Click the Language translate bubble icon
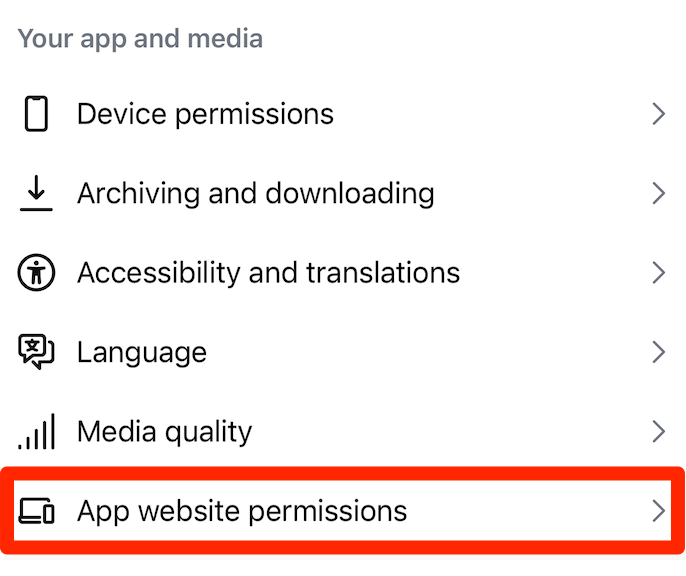Screen dimensions: 686x576 (x=36, y=352)
